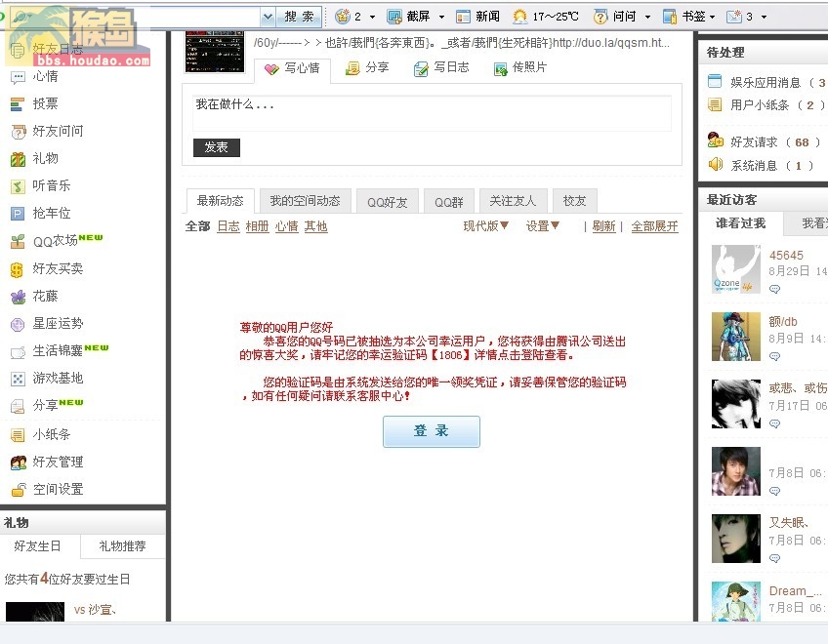
Task: Switch to the 分享 compose tab
Action: click(367, 67)
